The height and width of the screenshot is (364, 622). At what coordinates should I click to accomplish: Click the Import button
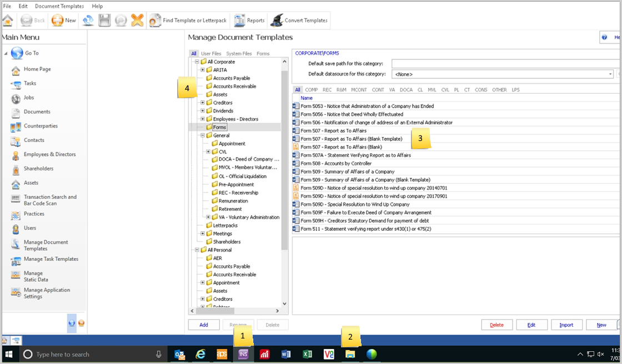566,325
